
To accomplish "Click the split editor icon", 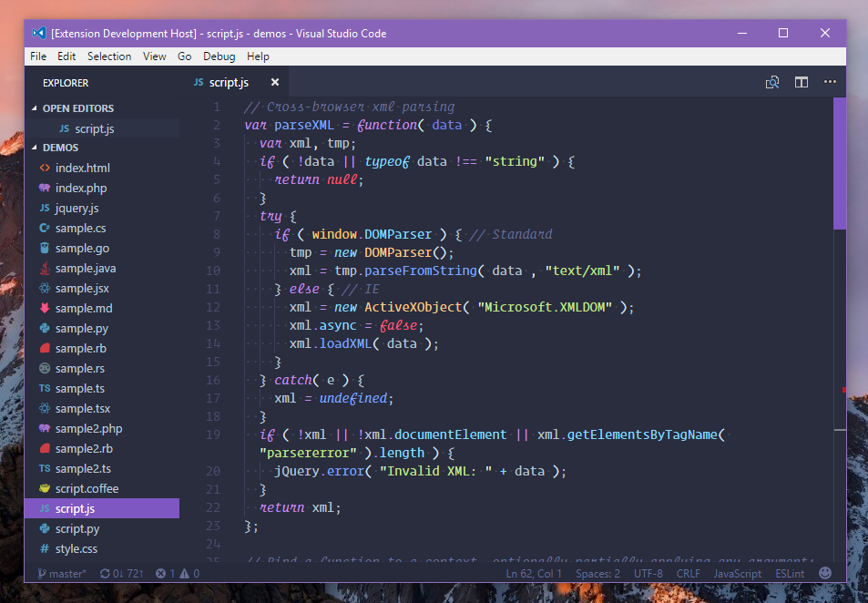I will point(801,83).
